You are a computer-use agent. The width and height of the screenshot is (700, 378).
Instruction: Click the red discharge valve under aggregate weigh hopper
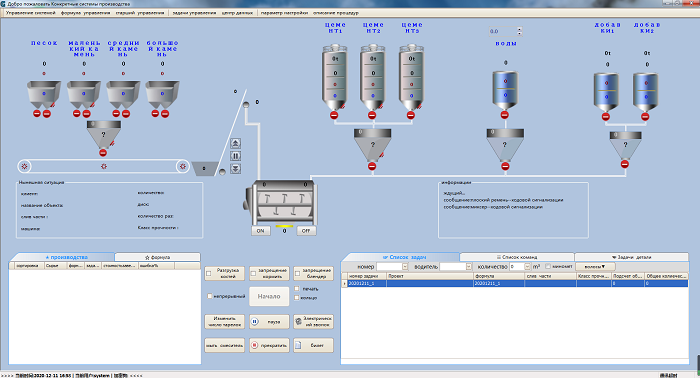[103, 153]
